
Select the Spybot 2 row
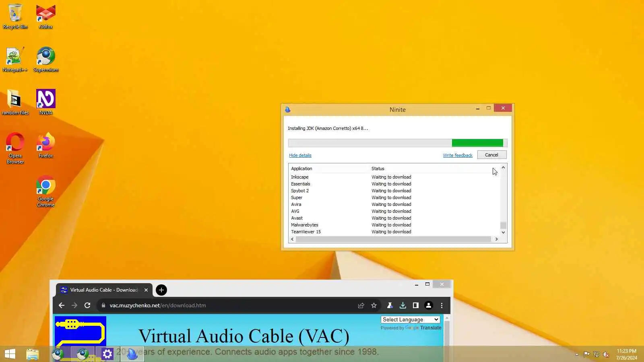[394, 191]
